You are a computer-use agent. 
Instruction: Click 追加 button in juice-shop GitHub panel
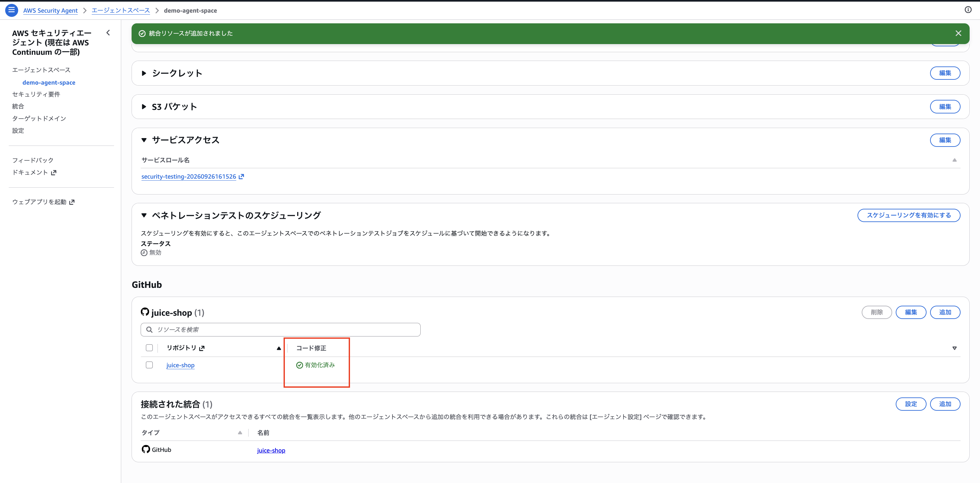click(945, 312)
